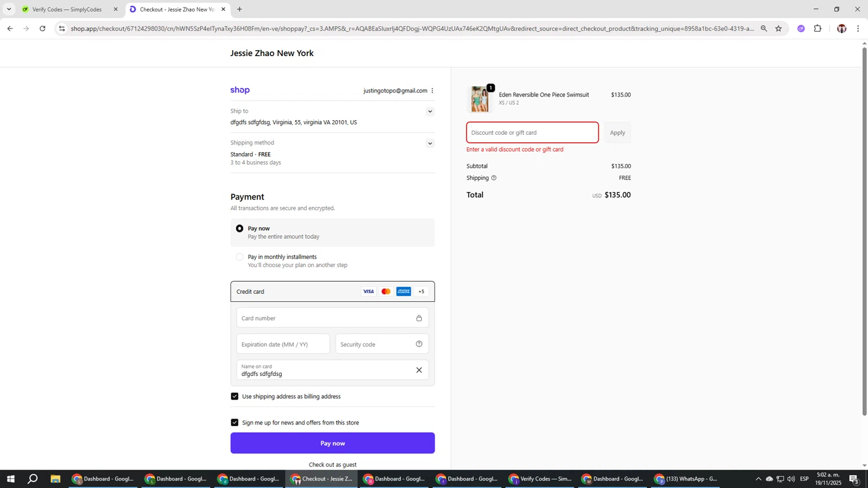Image resolution: width=868 pixels, height=488 pixels.
Task: Toggle Sign me up for news checkbox
Action: pyautogui.click(x=234, y=423)
